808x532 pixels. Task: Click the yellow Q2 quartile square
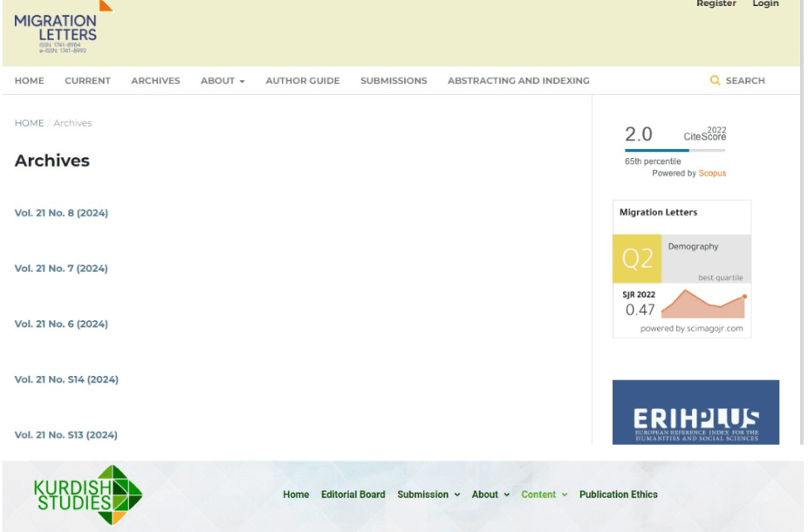(x=637, y=258)
